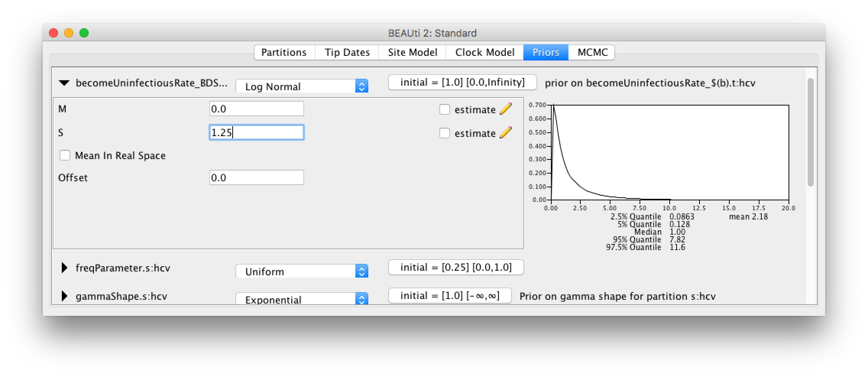The image size is (868, 377).
Task: Click the M value input field
Action: click(x=256, y=109)
